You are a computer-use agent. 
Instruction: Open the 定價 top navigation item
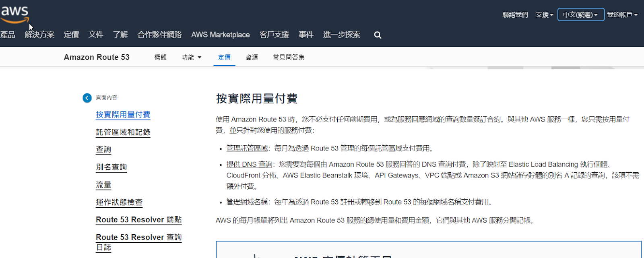click(71, 35)
